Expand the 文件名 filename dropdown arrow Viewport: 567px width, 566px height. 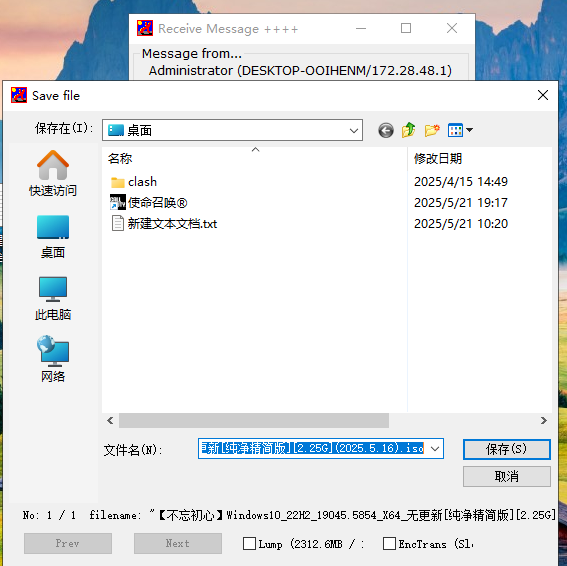[435, 449]
